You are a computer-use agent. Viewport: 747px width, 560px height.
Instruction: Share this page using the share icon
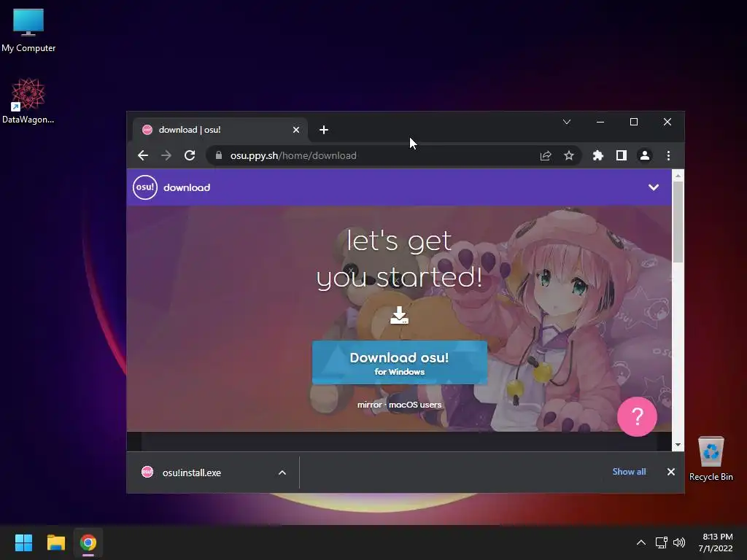click(546, 156)
